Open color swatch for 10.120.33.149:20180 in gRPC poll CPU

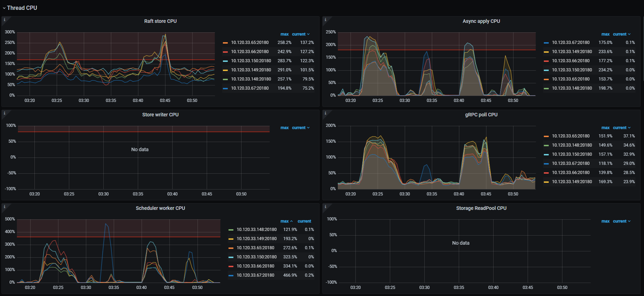[546, 182]
